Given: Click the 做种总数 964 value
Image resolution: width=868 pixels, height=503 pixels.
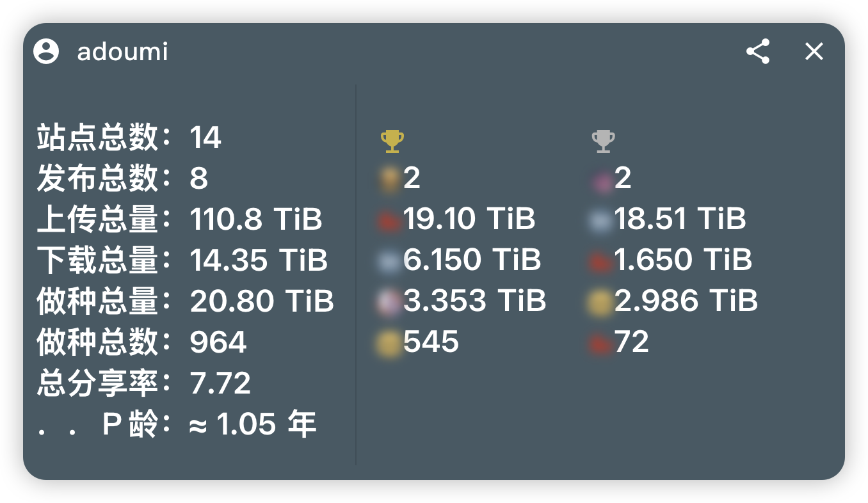Looking at the screenshot, I should (218, 342).
